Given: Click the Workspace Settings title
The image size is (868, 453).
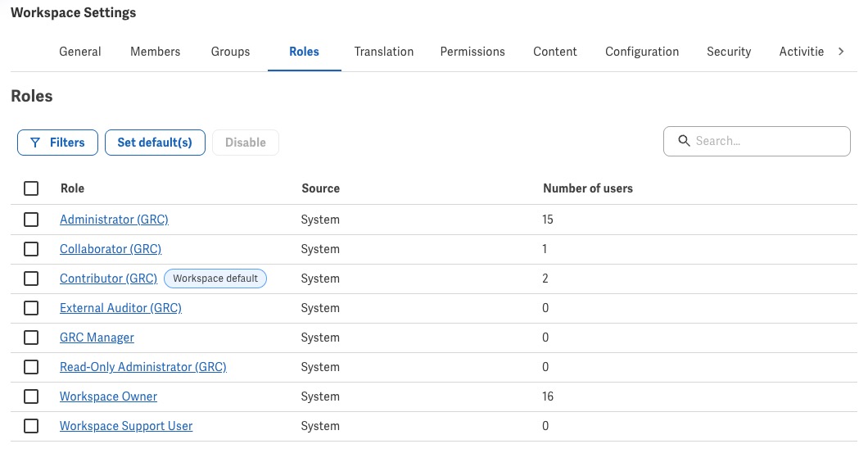Looking at the screenshot, I should (x=73, y=13).
